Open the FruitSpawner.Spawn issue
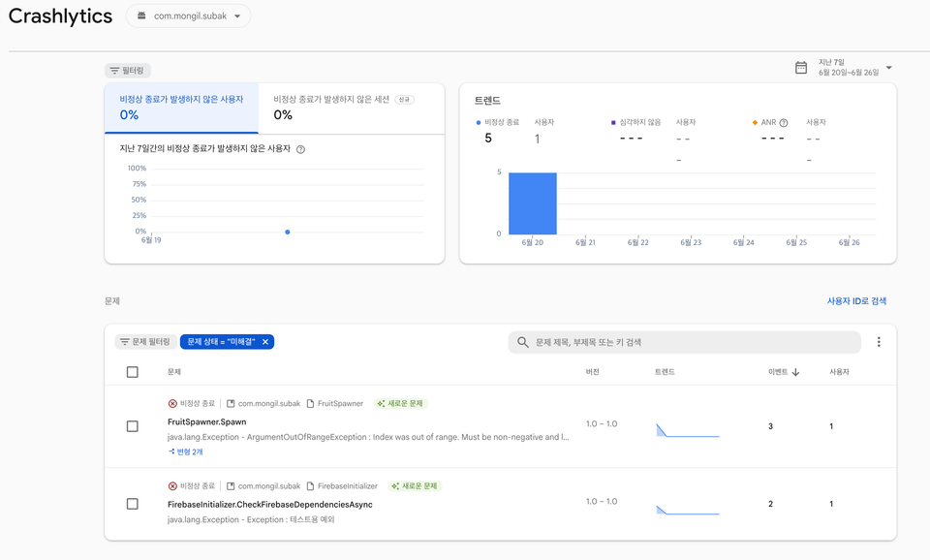The height and width of the screenshot is (560, 930). click(207, 421)
